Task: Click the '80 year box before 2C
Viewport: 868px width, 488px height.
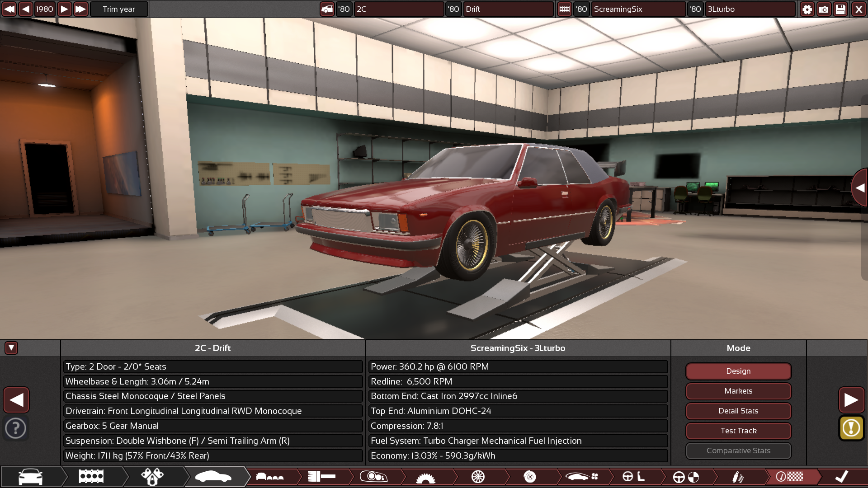Action: 344,9
